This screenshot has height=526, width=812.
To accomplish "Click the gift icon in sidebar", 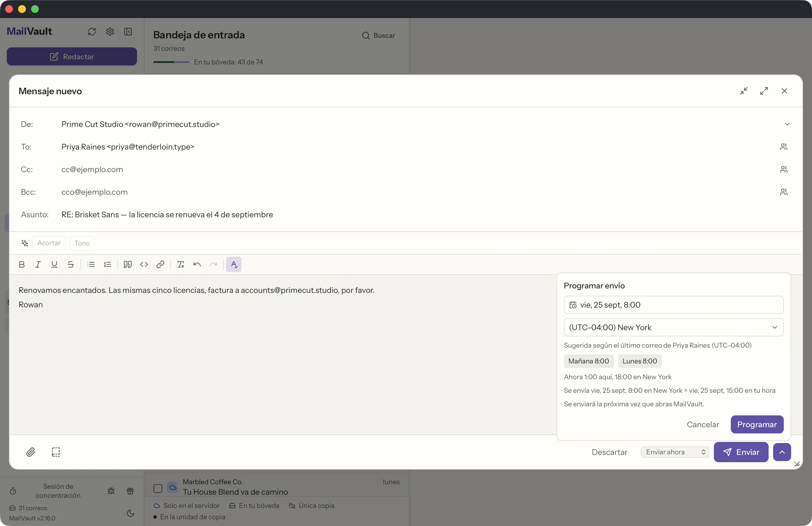I will (130, 491).
